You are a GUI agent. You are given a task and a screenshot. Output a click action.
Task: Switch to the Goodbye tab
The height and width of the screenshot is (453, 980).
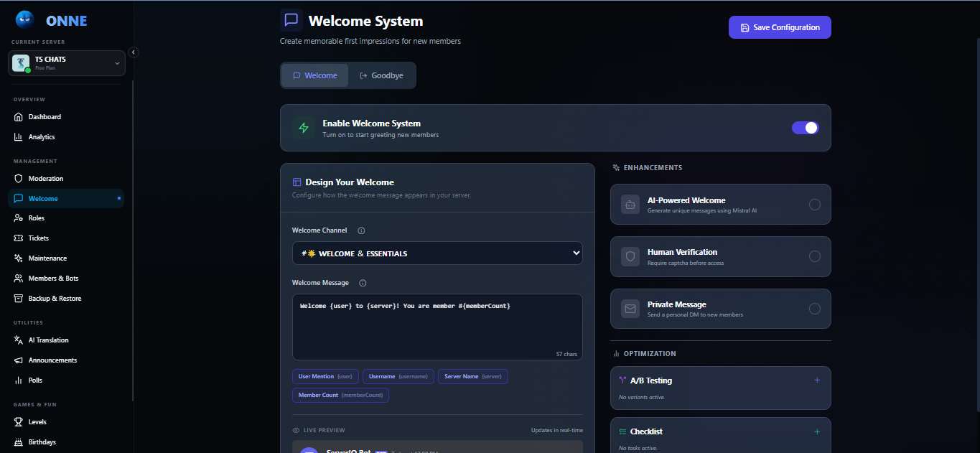click(381, 75)
